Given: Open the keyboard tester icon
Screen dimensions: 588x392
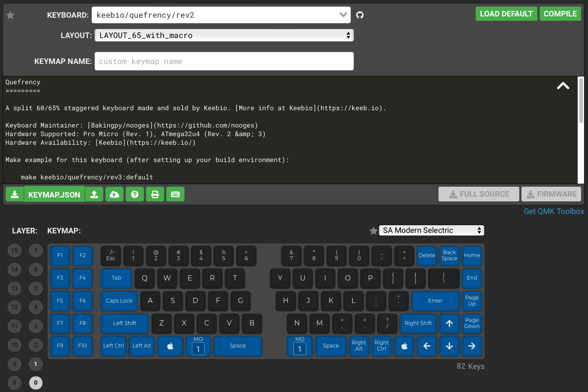Looking at the screenshot, I should [175, 194].
